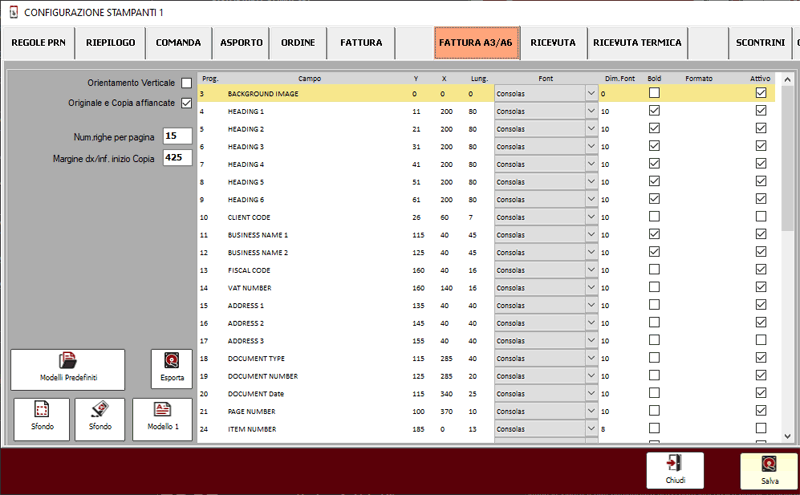This screenshot has width=800, height=495.
Task: Switch to REGOLE PRN tab
Action: 38,43
